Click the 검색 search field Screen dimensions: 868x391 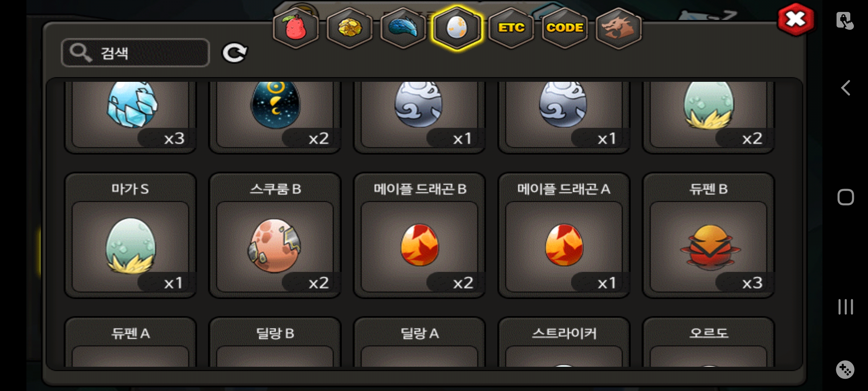135,53
